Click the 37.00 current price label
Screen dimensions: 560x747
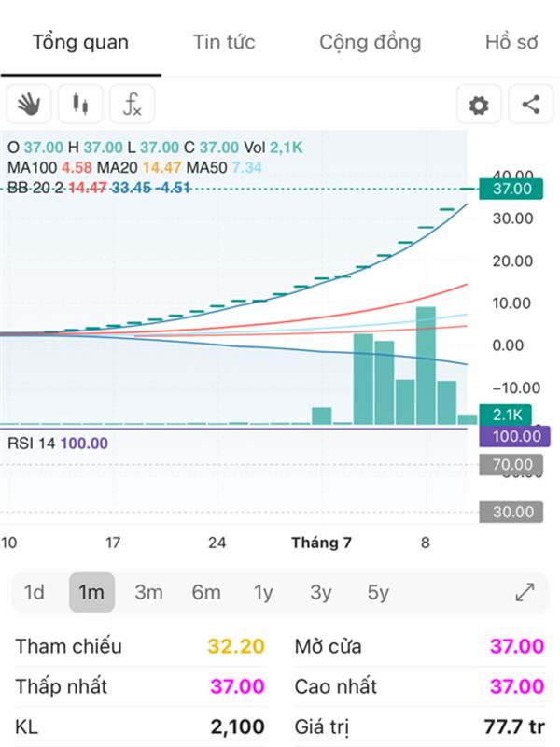pos(511,189)
